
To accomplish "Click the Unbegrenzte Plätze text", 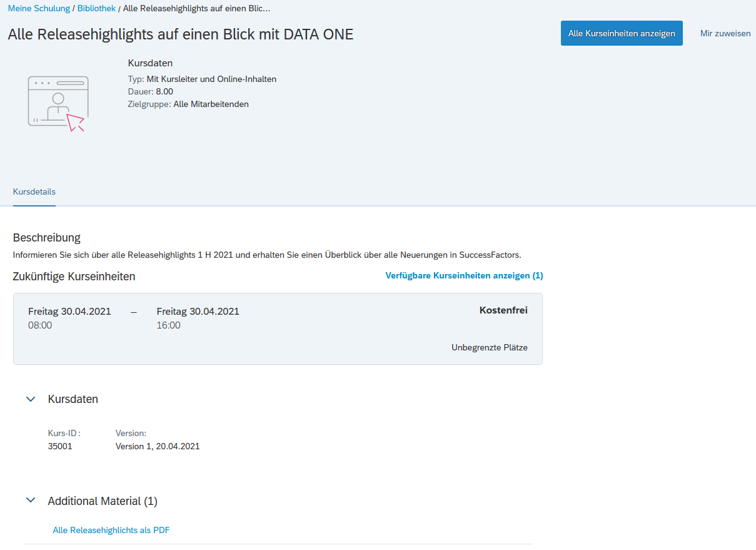I will tap(489, 348).
